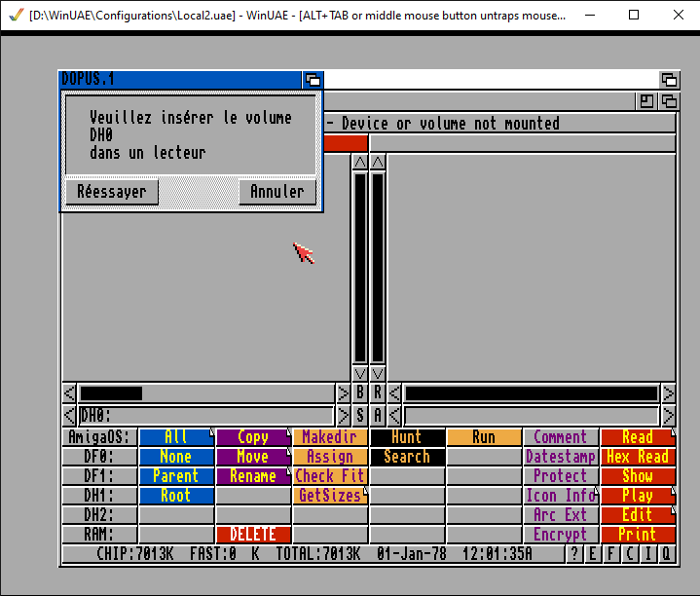This screenshot has height=596, width=700.
Task: Click the left arrow of the right horizontal scrollbar
Action: click(x=394, y=393)
